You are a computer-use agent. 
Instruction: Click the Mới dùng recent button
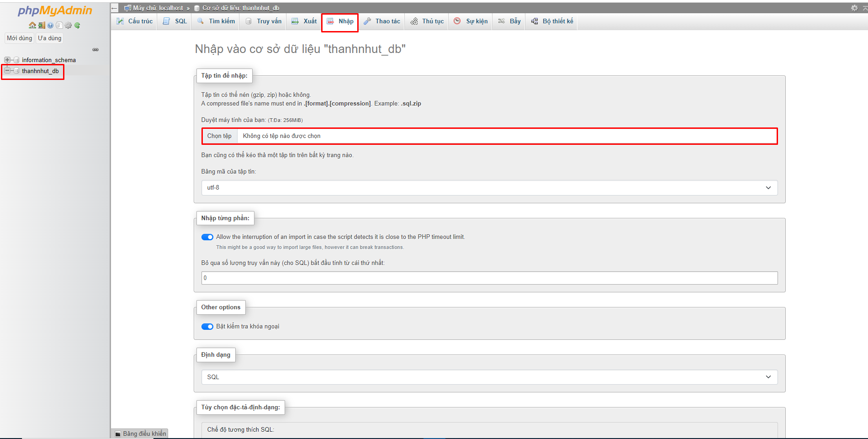19,38
